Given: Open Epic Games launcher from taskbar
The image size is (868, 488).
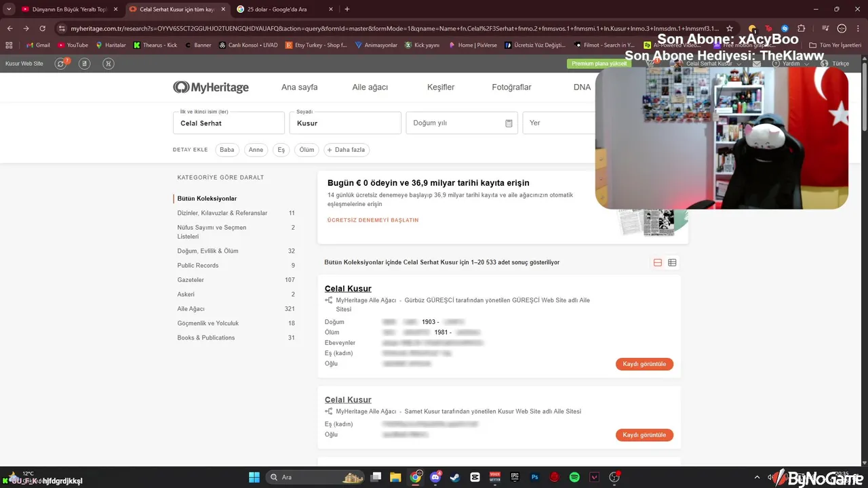Looking at the screenshot, I should point(515,477).
